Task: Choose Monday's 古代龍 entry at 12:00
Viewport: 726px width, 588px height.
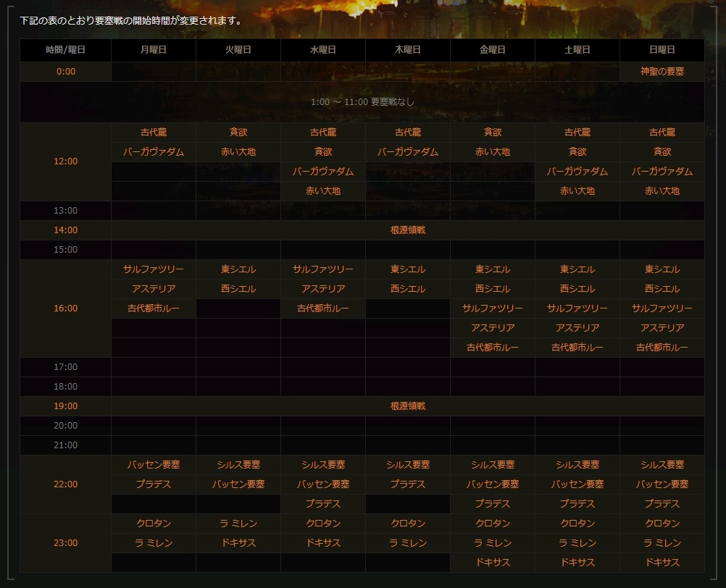Action: click(x=153, y=133)
